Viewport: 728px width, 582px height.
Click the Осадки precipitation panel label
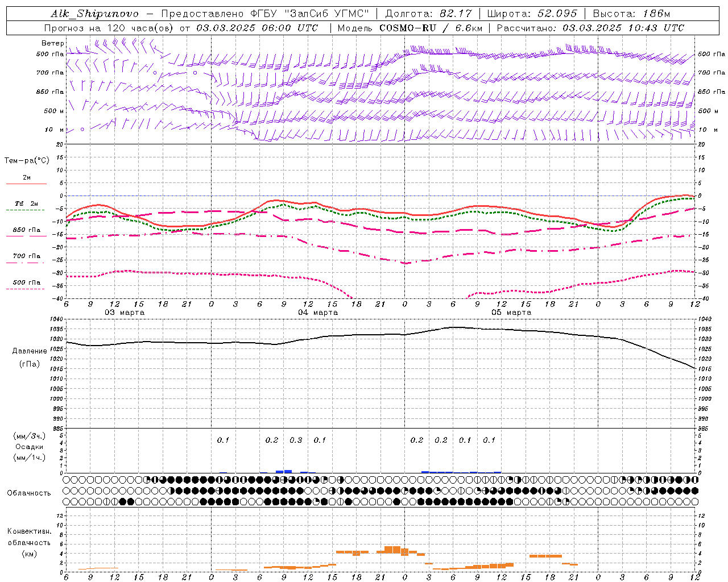coord(30,447)
